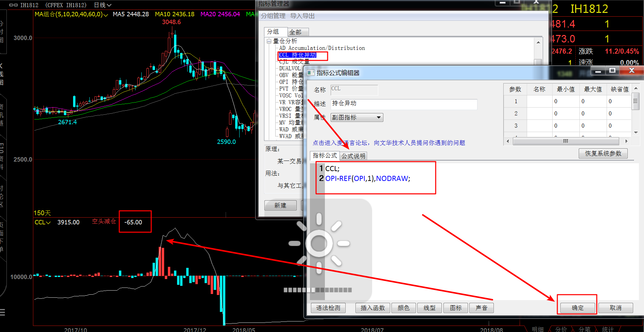Open the 副图指标 property combo box
This screenshot has width=644, height=332.
(357, 117)
